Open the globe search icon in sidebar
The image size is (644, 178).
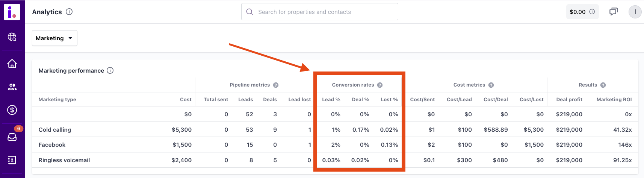pyautogui.click(x=12, y=37)
